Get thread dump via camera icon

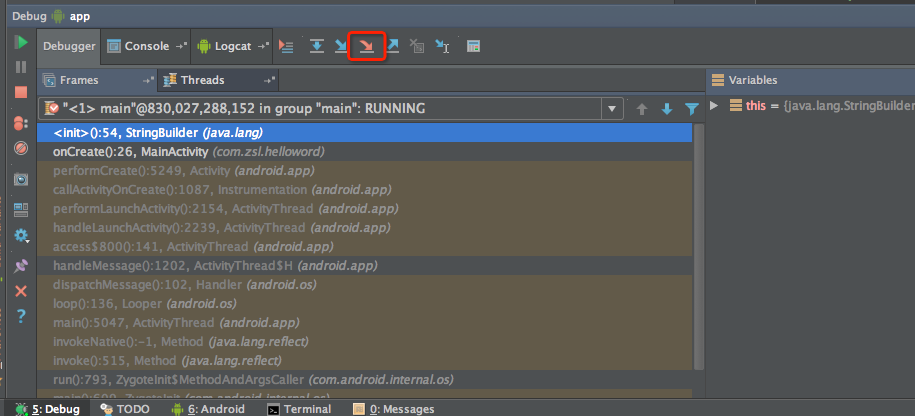(21, 179)
